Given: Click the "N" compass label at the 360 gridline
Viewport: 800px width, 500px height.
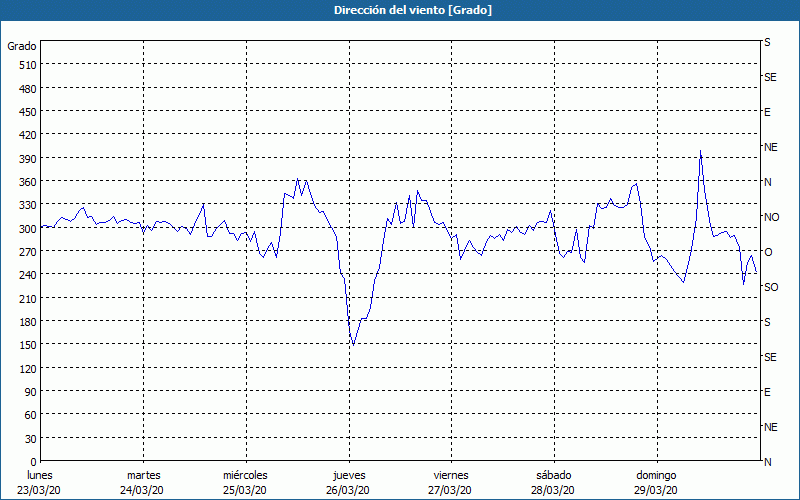Looking at the screenshot, I should coord(768,182).
